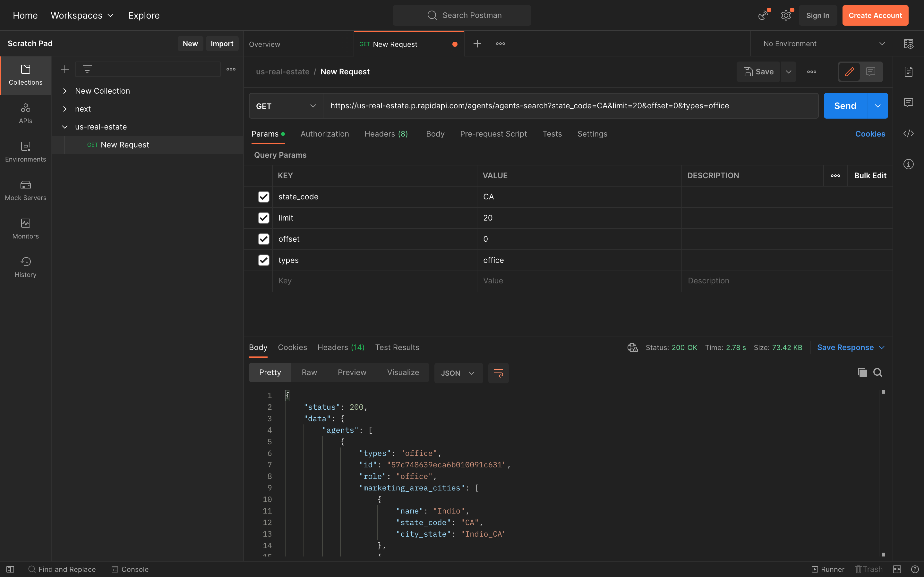This screenshot has height=577, width=924.
Task: Click the Send button
Action: (845, 106)
